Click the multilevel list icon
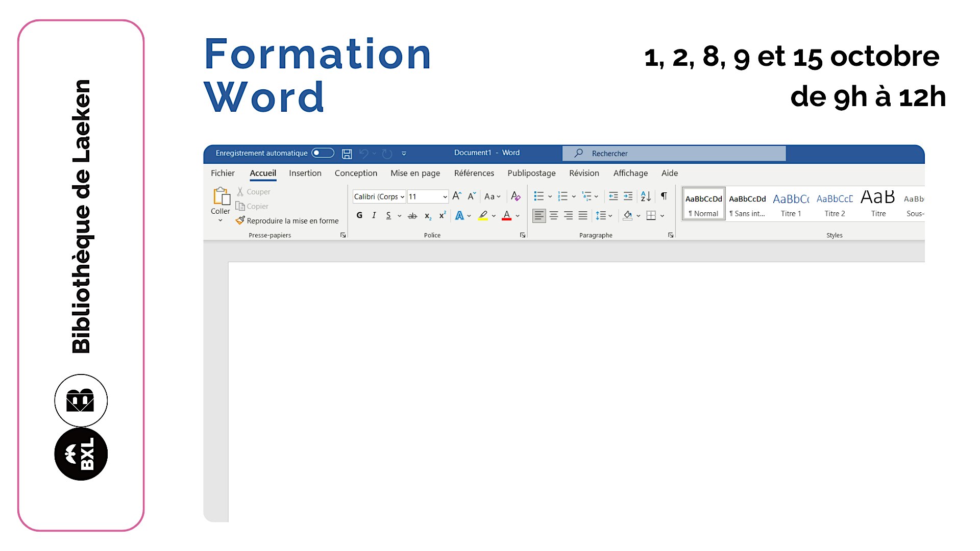This screenshot has width=980, height=551. 586,196
